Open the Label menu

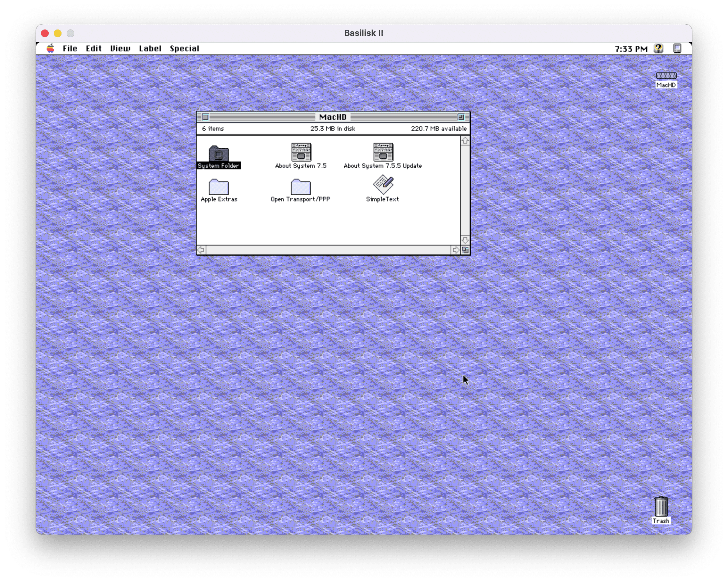pos(150,49)
